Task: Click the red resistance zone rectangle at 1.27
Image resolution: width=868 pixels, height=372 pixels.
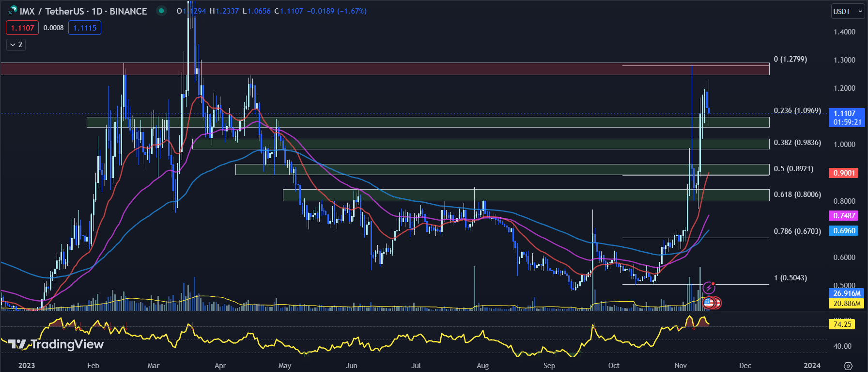Action: (385, 69)
